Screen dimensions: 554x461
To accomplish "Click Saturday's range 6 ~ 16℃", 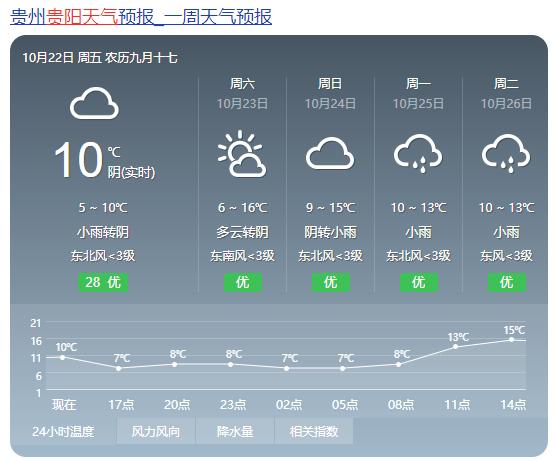I will [x=242, y=207].
